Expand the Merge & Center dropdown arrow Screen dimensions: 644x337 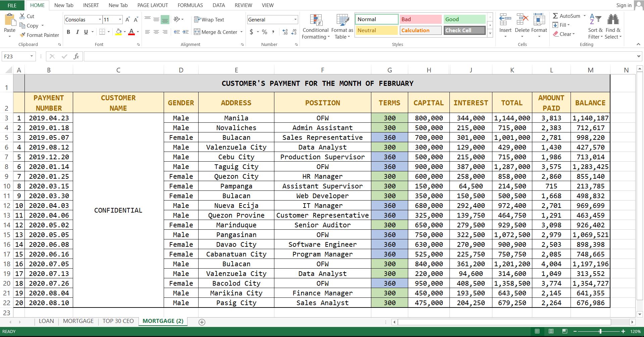[241, 32]
